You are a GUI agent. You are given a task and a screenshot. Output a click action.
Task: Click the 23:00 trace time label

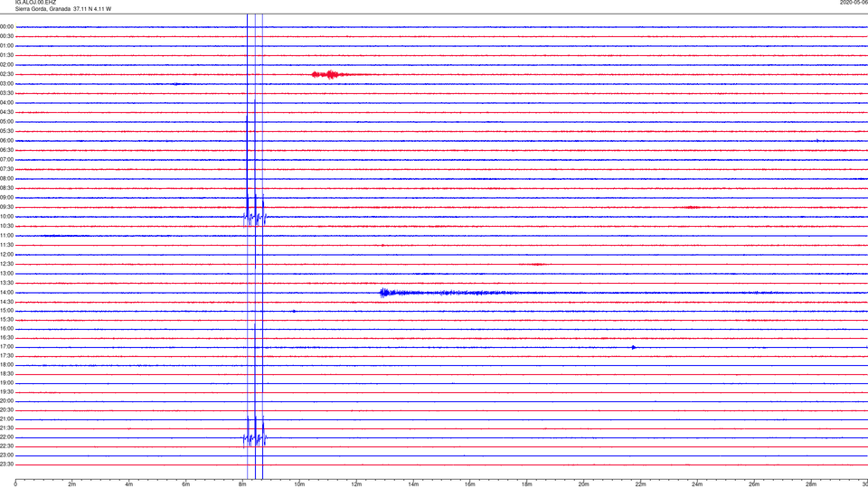click(x=6, y=455)
